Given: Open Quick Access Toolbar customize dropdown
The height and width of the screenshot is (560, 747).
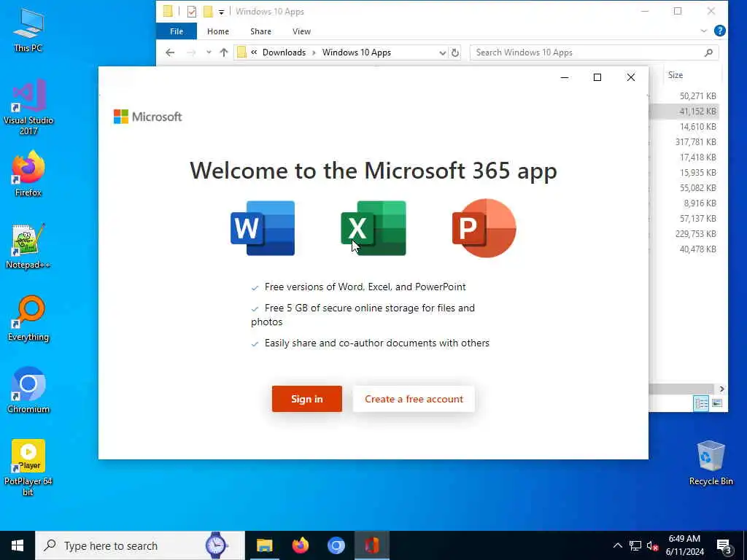Looking at the screenshot, I should tap(221, 12).
